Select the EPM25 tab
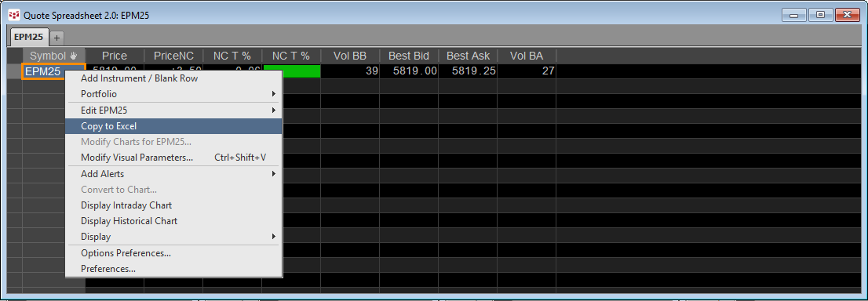 tap(29, 37)
